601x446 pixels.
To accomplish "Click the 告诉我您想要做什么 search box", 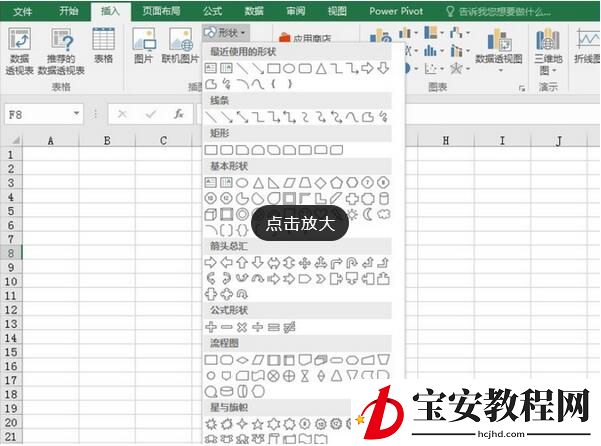I will pyautogui.click(x=499, y=11).
